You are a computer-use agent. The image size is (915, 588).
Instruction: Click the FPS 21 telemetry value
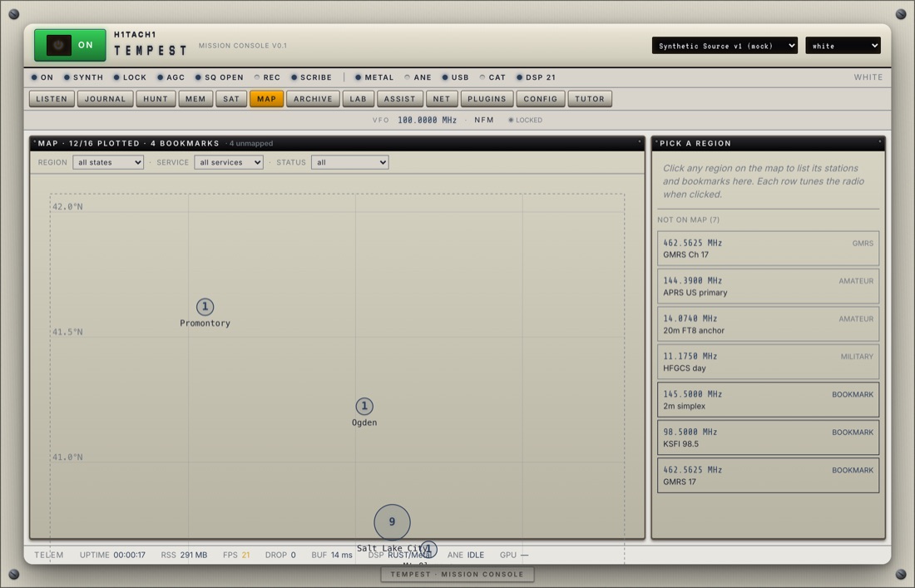click(x=236, y=556)
